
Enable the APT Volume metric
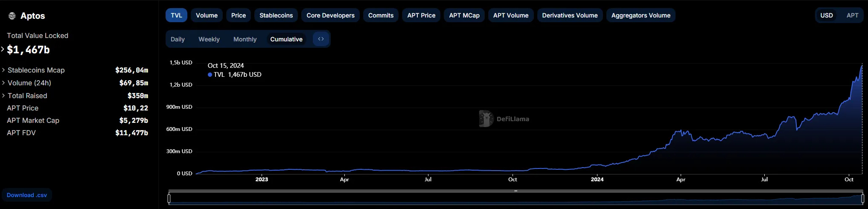tap(511, 15)
